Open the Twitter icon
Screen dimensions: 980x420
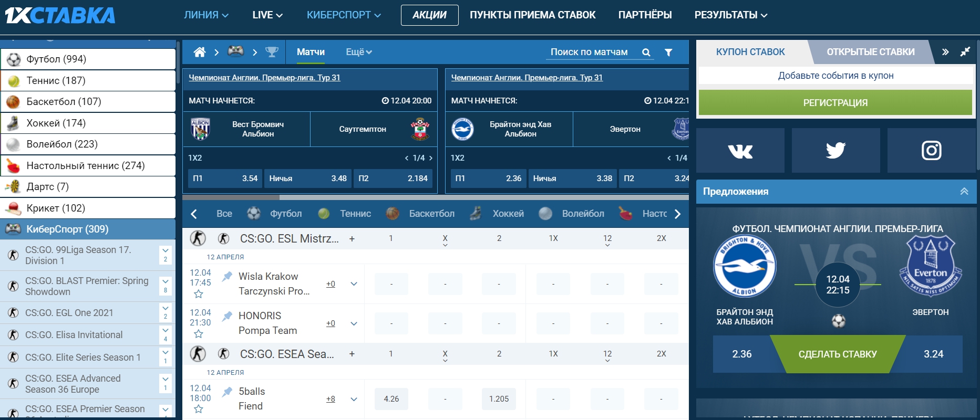835,151
